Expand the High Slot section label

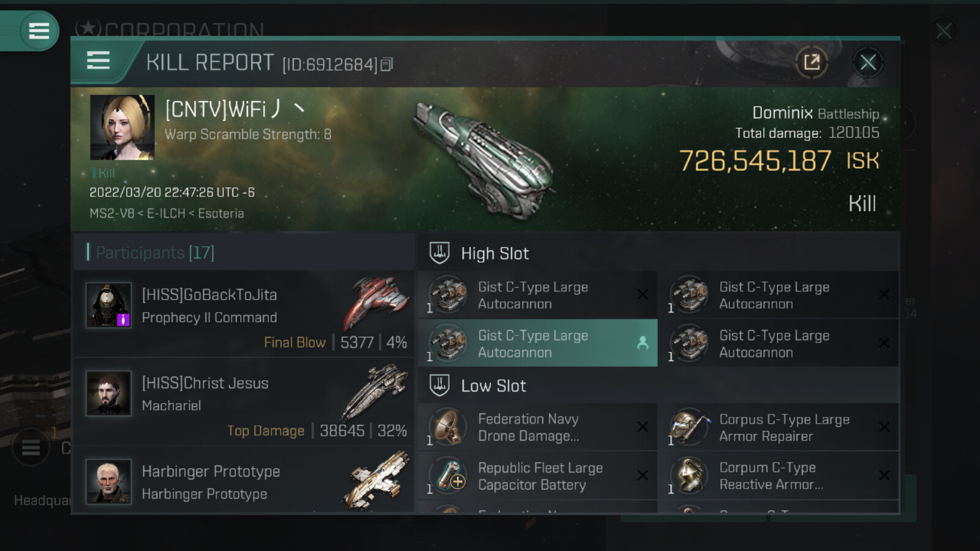coord(495,253)
